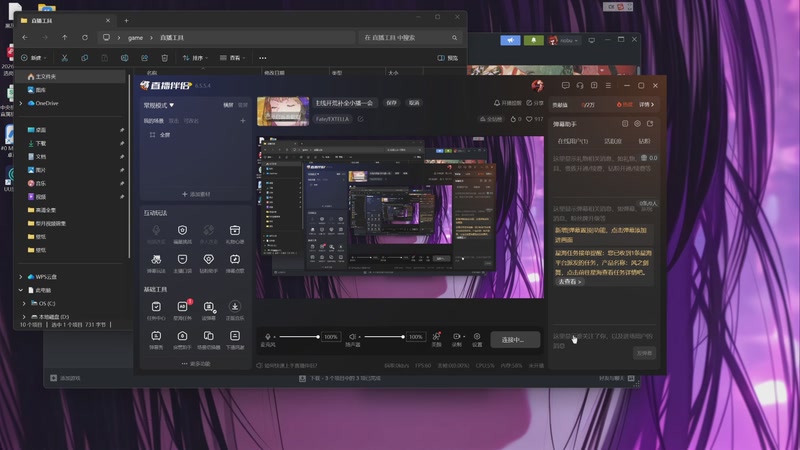Click the stream cover thumbnail
This screenshot has width=800, height=450.
(x=283, y=111)
